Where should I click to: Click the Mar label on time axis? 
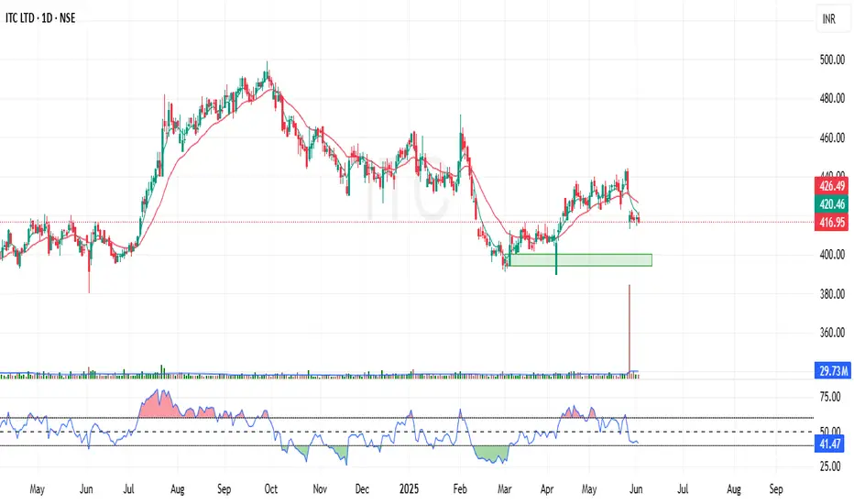click(504, 488)
